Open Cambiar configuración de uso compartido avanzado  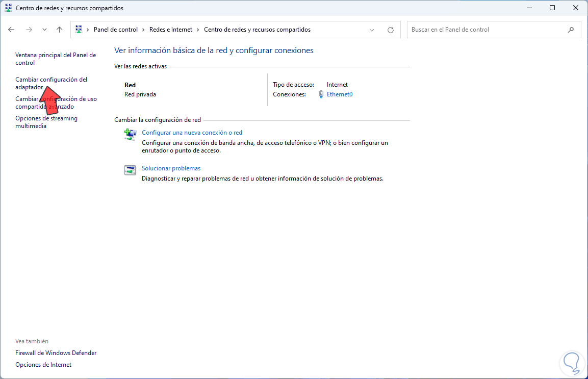click(x=56, y=103)
